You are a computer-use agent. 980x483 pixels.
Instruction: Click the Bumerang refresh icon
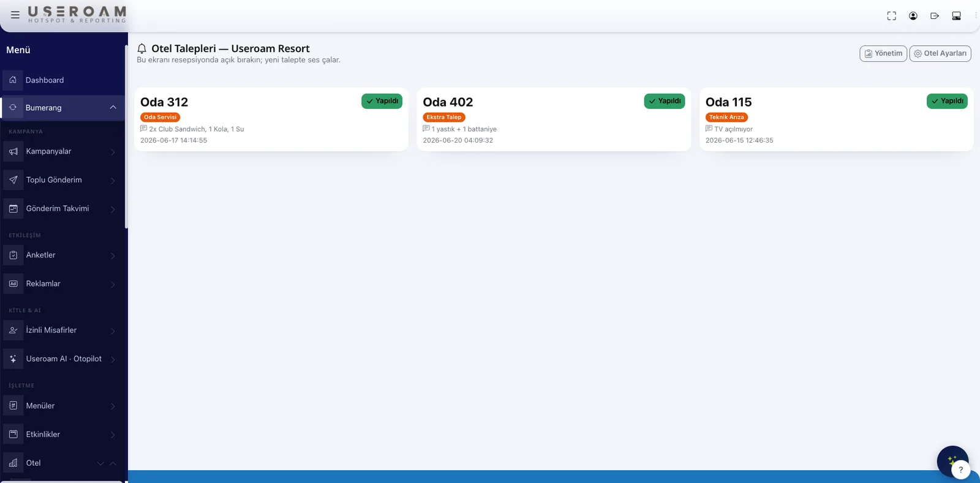point(13,107)
